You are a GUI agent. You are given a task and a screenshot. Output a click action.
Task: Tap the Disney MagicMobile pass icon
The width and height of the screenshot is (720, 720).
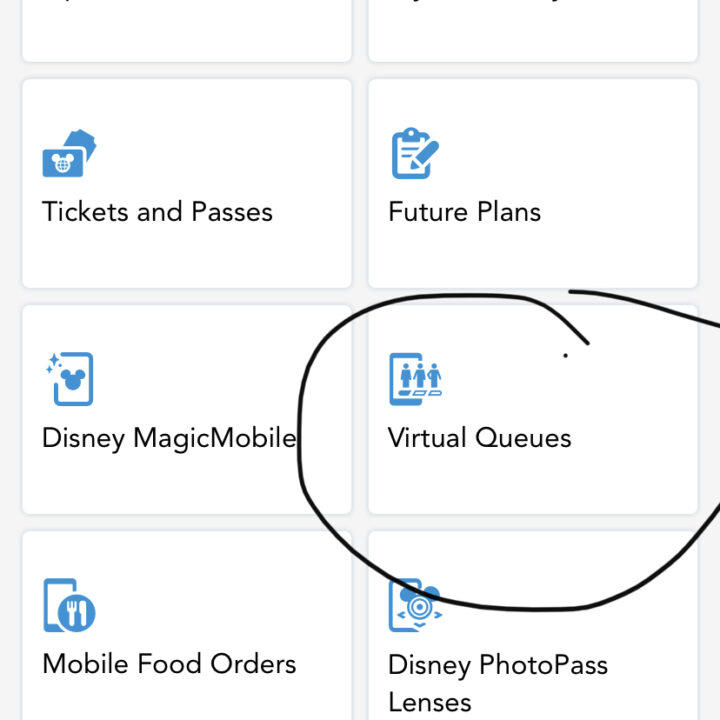[x=70, y=379]
